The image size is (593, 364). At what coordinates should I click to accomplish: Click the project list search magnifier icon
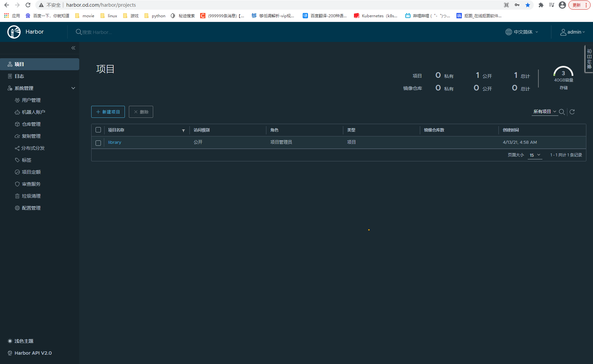562,112
